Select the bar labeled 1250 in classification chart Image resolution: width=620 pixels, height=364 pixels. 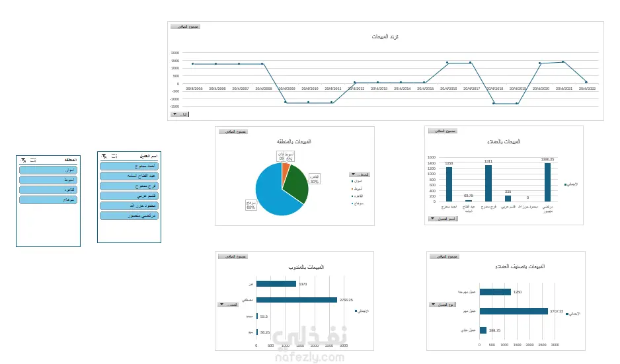495,292
